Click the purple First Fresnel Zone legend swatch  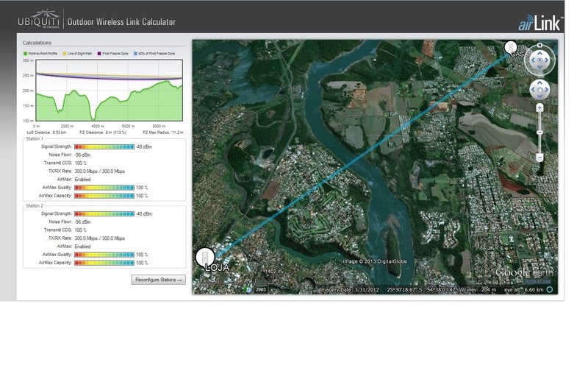99,54
